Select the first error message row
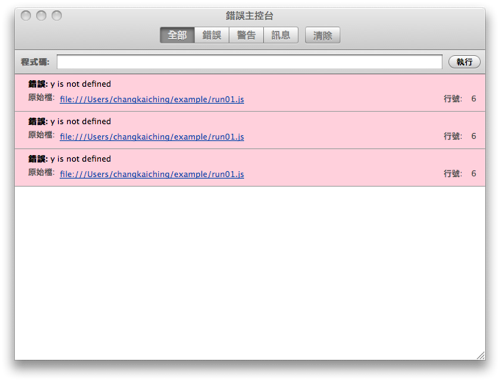Screen dimensions: 500x382 tap(250, 93)
